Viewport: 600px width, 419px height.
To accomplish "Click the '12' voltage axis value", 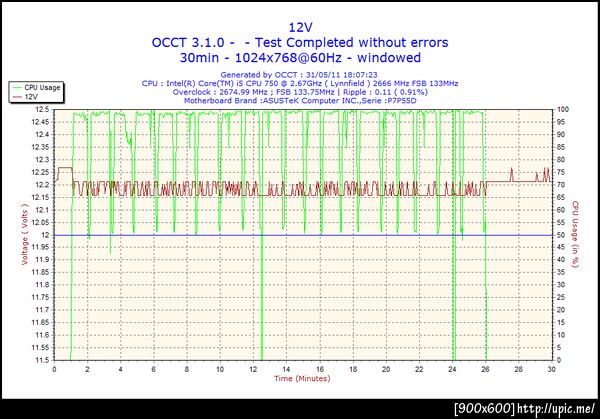I will pyautogui.click(x=46, y=235).
